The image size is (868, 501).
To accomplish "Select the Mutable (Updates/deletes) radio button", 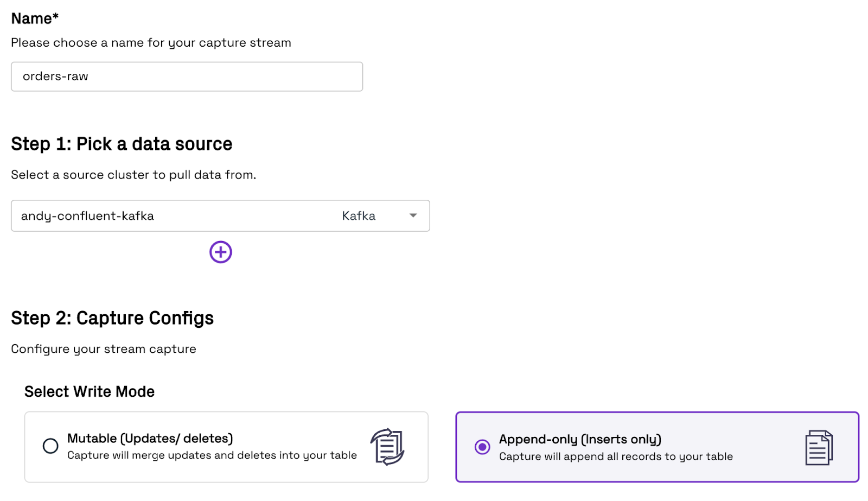I will click(50, 446).
